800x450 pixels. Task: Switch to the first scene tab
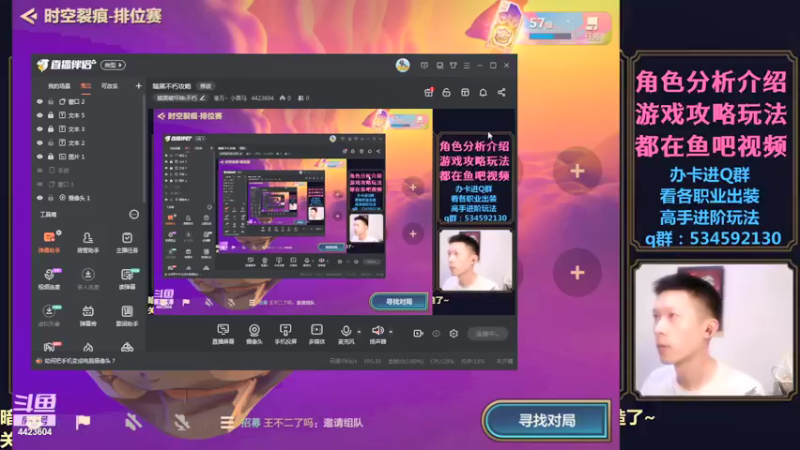pyautogui.click(x=59, y=86)
